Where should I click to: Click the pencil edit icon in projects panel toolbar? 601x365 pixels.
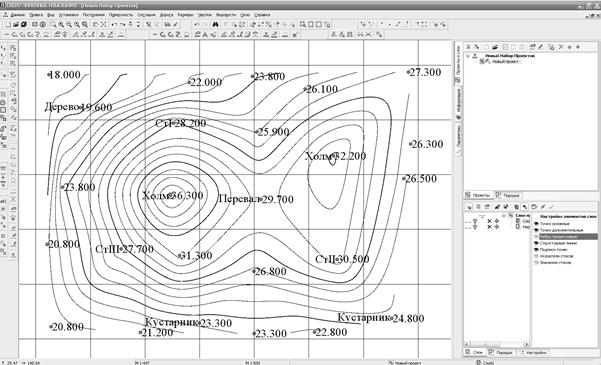(541, 47)
